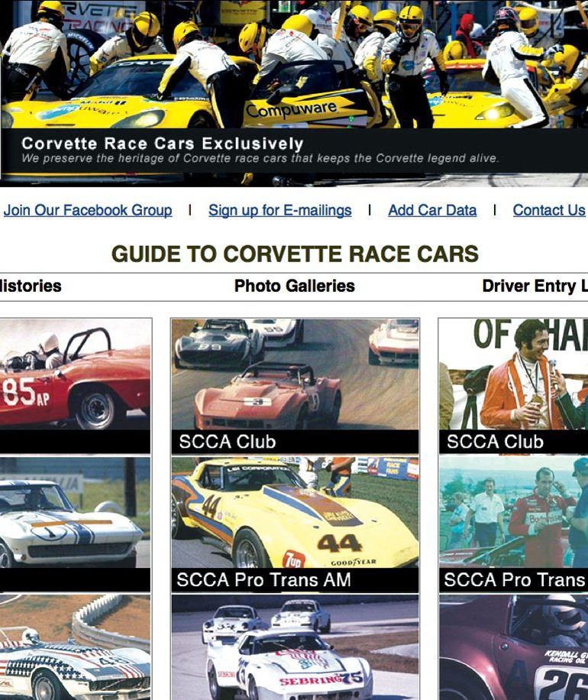Open the Join Our Facebook Group link

(88, 210)
